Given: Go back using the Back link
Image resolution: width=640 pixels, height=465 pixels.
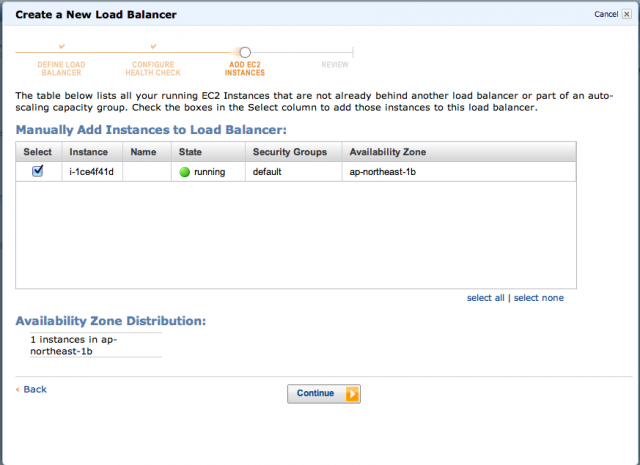Looking at the screenshot, I should 31,389.
